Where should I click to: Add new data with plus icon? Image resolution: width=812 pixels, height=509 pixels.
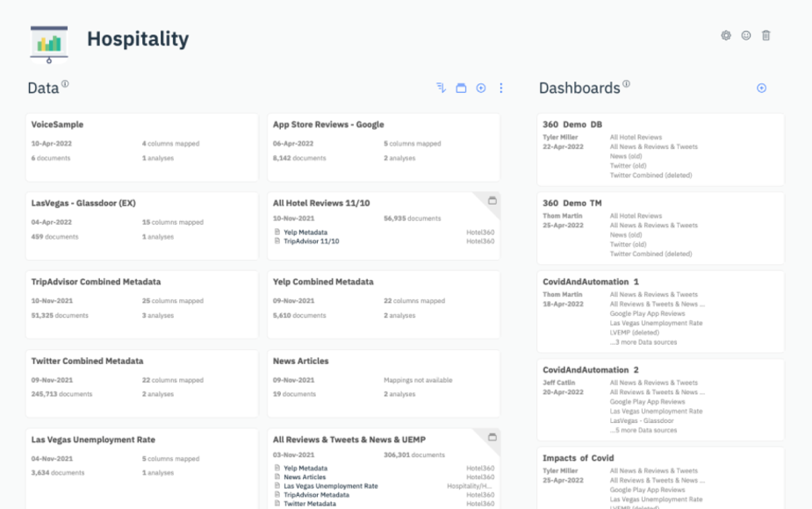(481, 88)
